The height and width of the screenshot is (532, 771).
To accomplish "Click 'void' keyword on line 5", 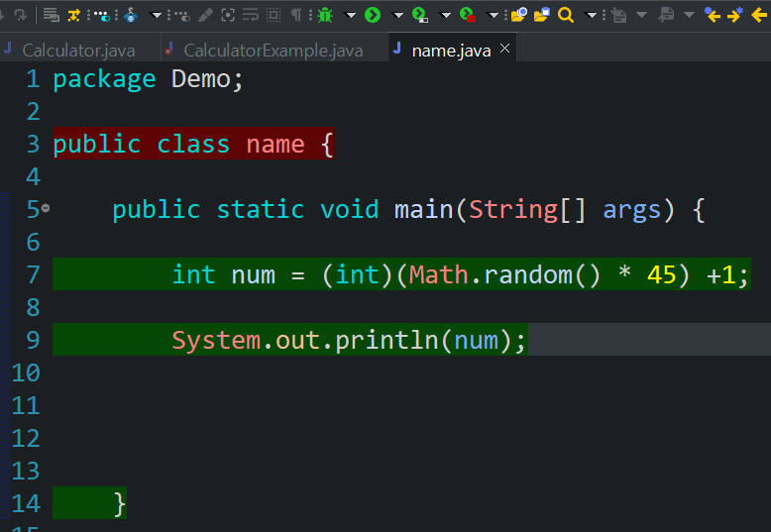I will pyautogui.click(x=350, y=209).
